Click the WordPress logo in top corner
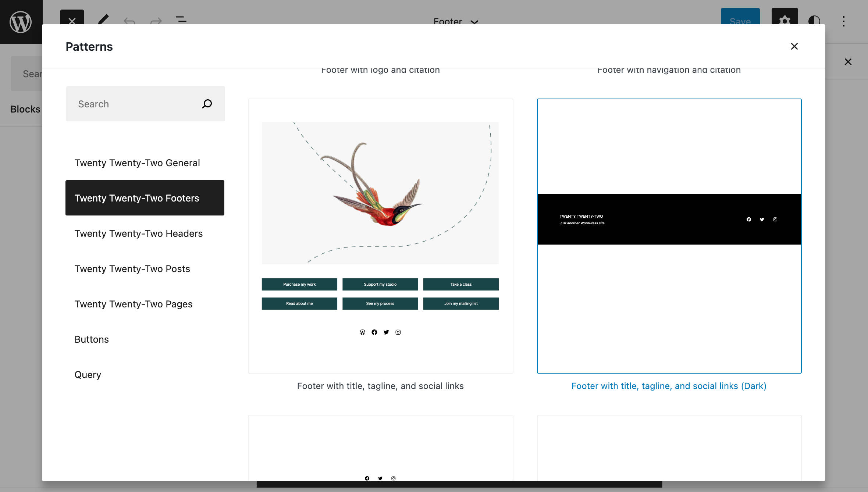 point(21,21)
